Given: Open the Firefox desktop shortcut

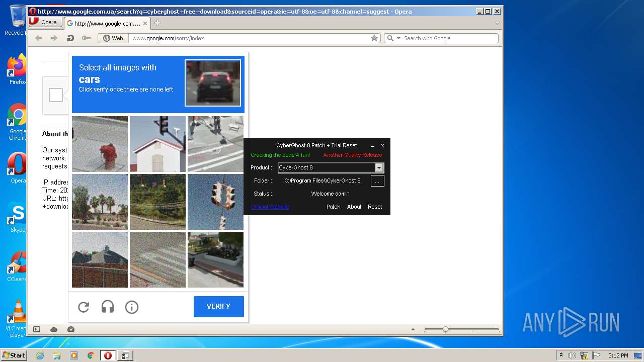Looking at the screenshot, I should click(17, 69).
